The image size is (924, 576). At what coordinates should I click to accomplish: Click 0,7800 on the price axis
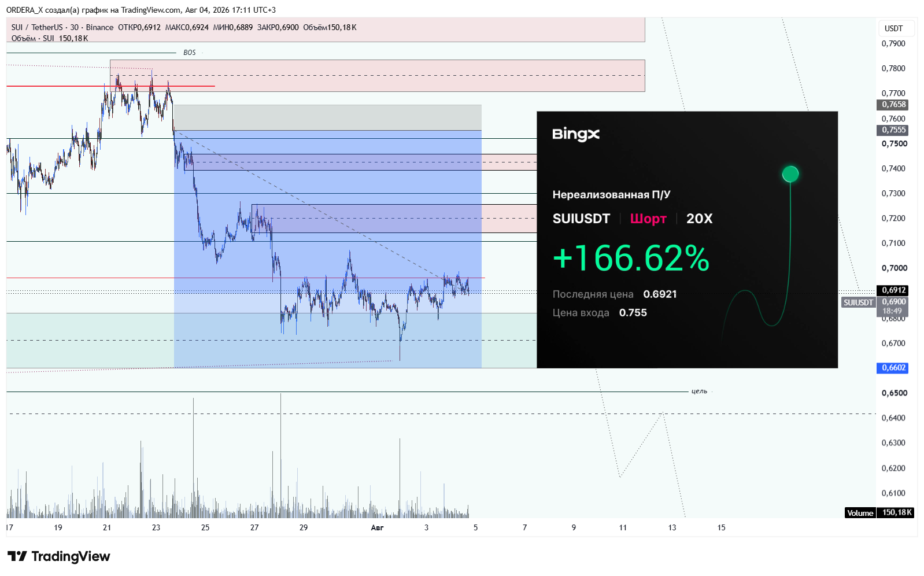tap(893, 69)
